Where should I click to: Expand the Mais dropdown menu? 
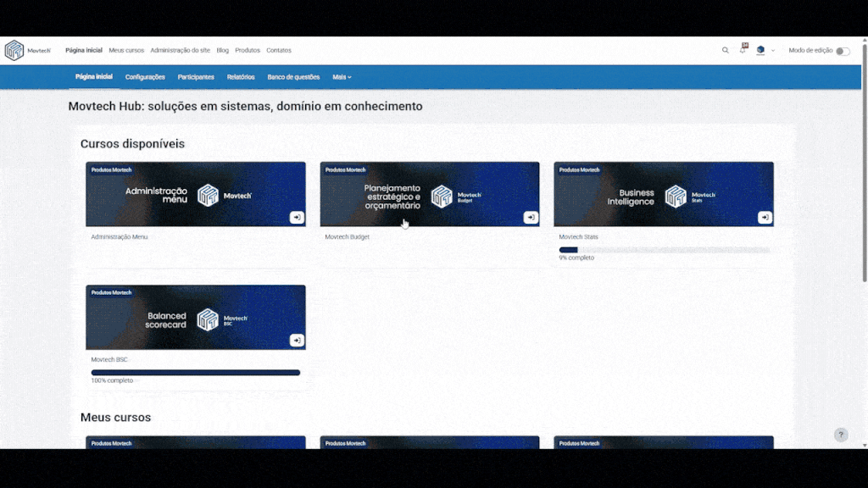(342, 77)
